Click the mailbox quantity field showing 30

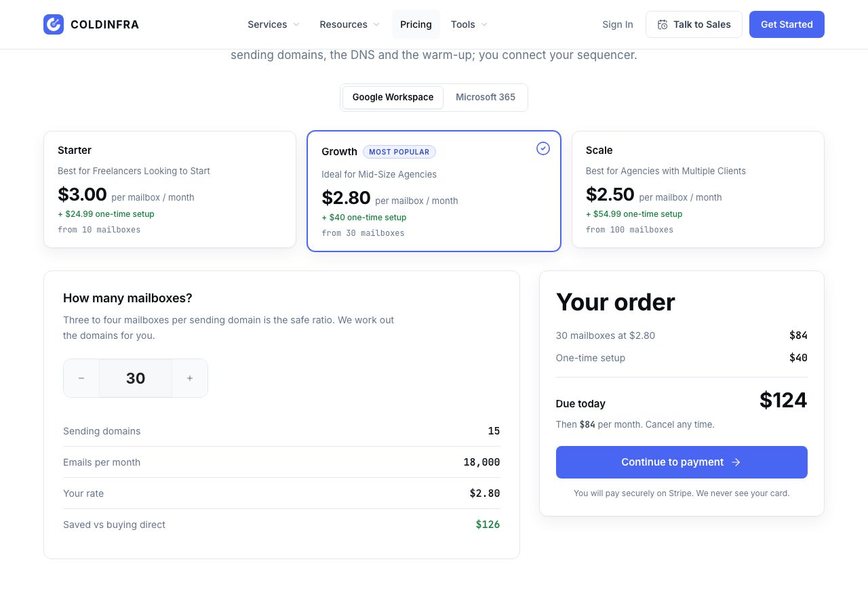click(x=136, y=378)
